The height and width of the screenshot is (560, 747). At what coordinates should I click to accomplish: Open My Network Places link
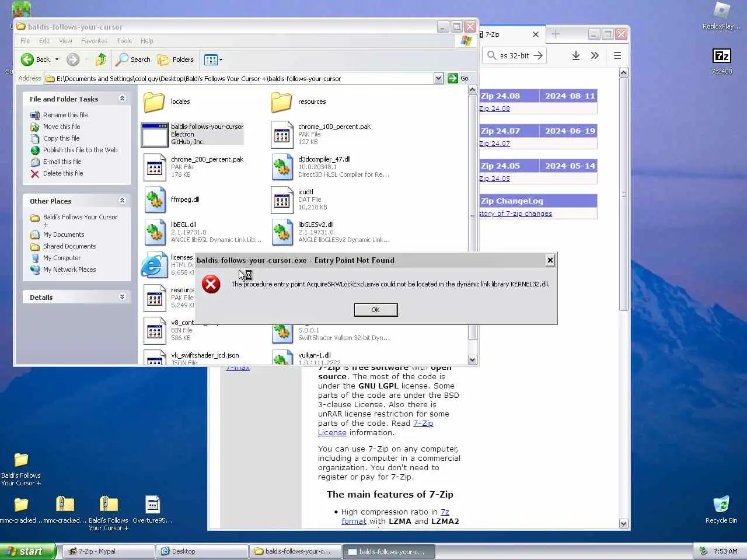point(69,269)
